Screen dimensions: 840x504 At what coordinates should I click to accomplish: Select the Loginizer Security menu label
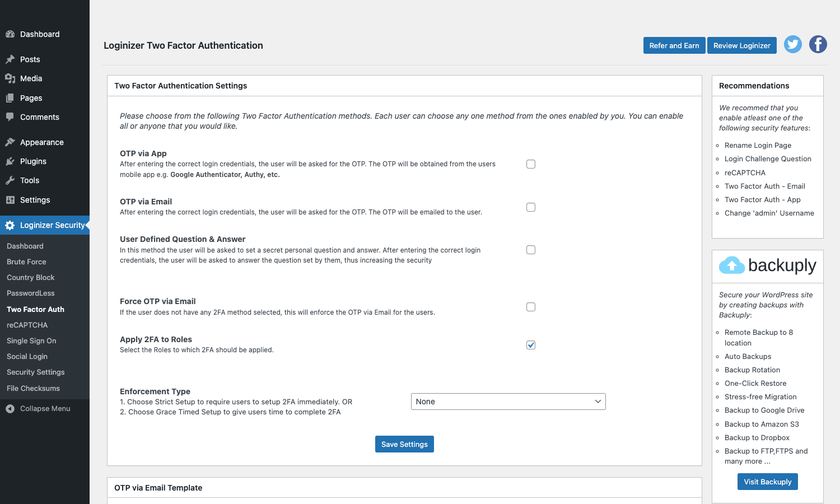(53, 225)
